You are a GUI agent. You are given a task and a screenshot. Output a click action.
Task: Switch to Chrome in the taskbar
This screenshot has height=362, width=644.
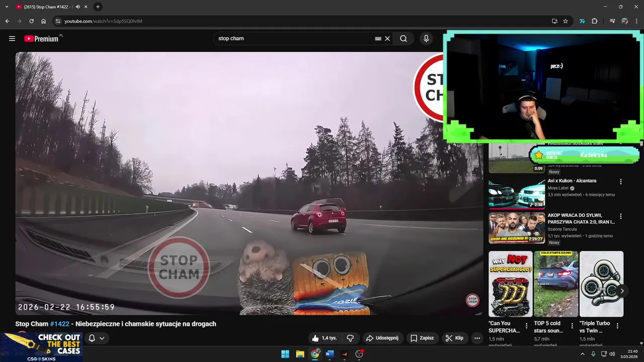(x=315, y=354)
